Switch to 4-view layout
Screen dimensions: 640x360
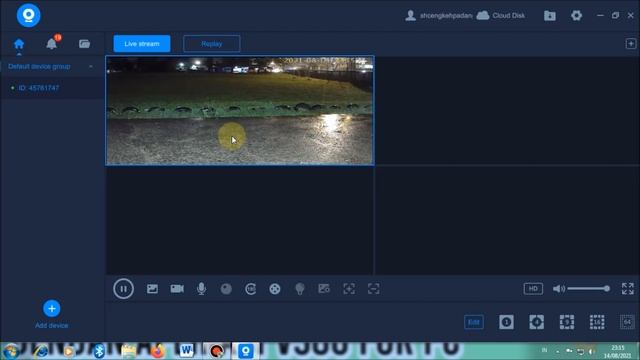536,322
